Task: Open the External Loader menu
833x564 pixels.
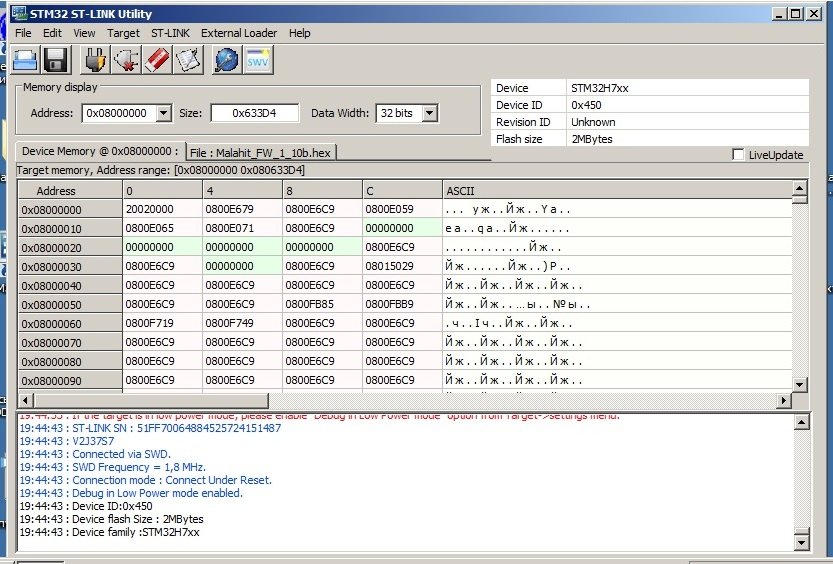Action: pos(239,33)
